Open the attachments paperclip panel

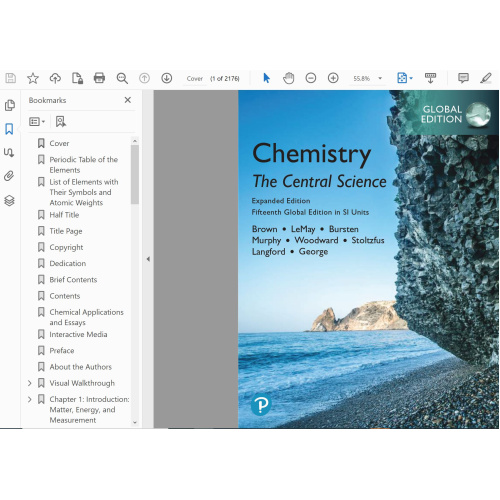pos(9,176)
